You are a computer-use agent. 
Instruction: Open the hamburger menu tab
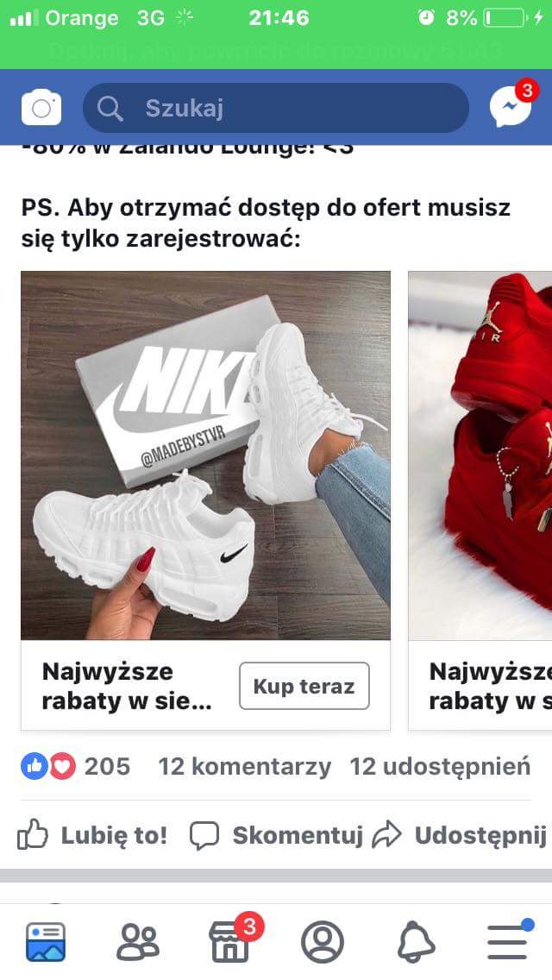click(x=508, y=941)
